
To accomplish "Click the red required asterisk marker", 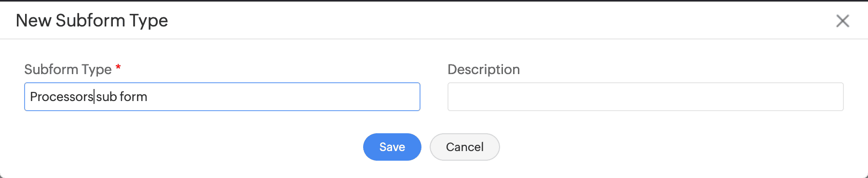I will pyautogui.click(x=118, y=67).
